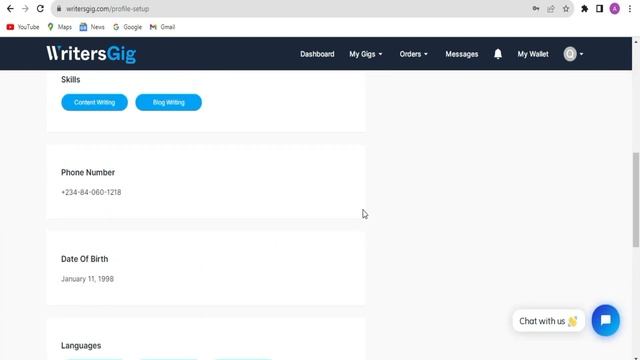This screenshot has height=360, width=640.
Task: Open the YouTube bookmark
Action: coord(23,27)
